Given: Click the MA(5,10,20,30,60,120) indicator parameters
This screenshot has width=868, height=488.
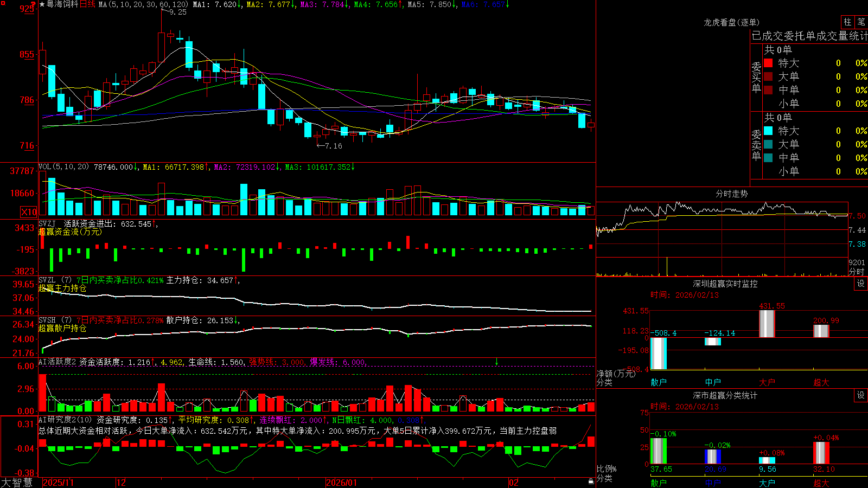Looking at the screenshot, I should (143, 4).
